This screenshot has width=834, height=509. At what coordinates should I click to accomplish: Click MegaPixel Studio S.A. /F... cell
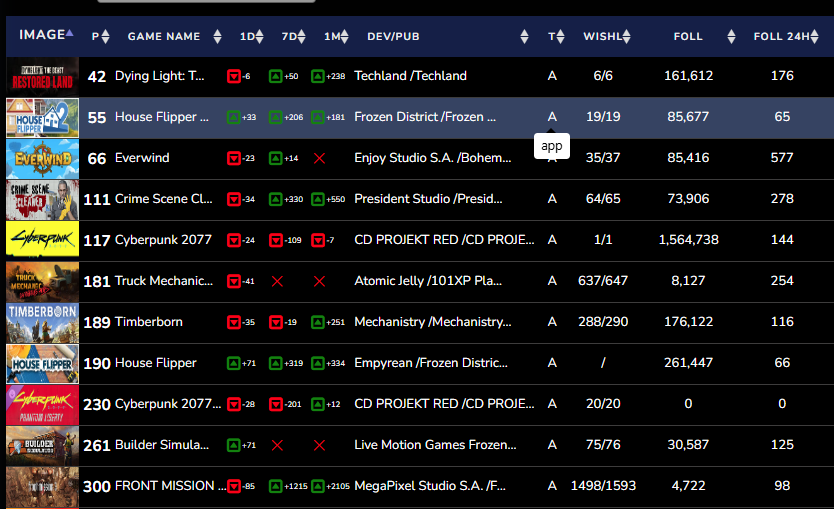click(430, 486)
